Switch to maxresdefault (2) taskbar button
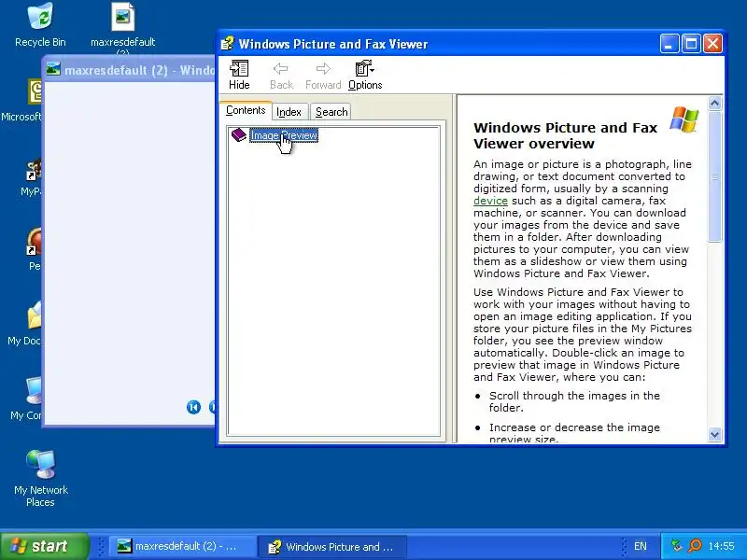The image size is (747, 560). (183, 546)
